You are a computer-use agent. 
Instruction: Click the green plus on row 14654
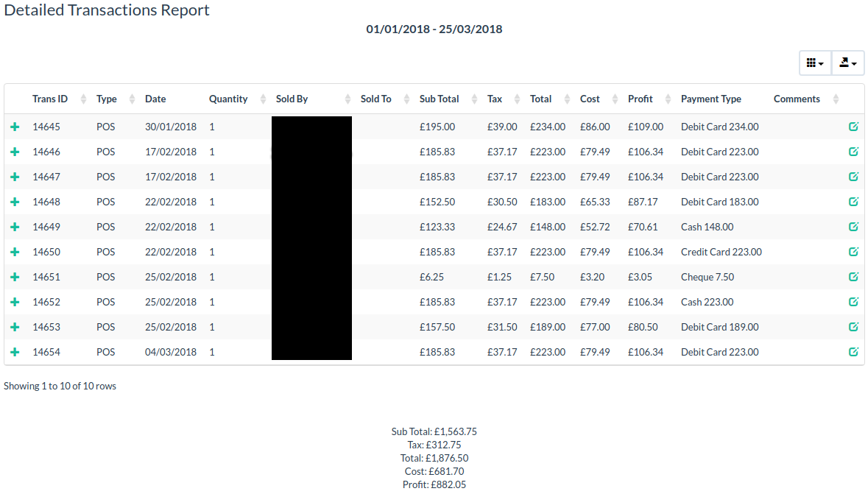click(15, 352)
